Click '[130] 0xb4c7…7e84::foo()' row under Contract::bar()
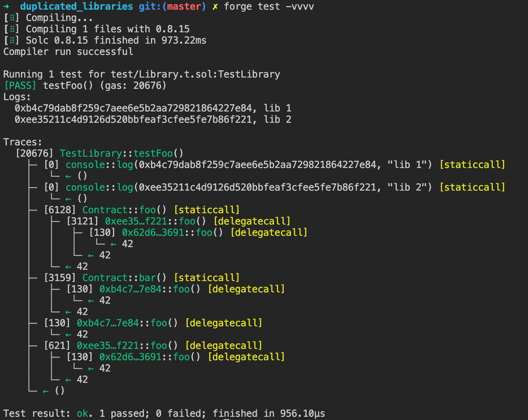 click(x=176, y=289)
